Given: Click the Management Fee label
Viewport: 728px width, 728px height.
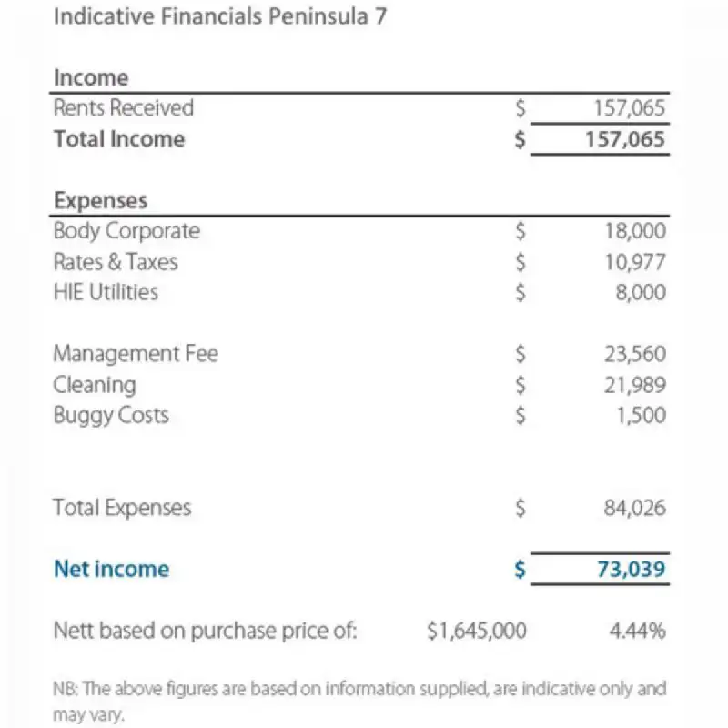Looking at the screenshot, I should [x=136, y=353].
